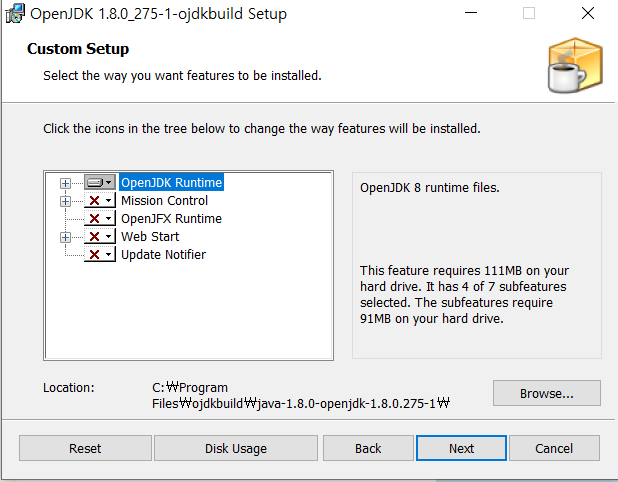The image size is (618, 482).
Task: Click the 'Custom Setup' heading
Action: point(78,49)
